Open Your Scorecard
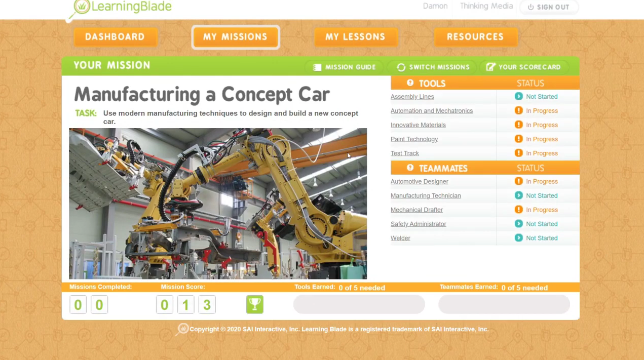This screenshot has height=360, width=644. [523, 67]
